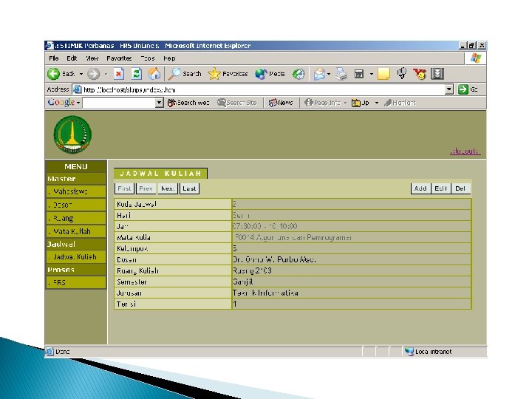Open the Favorites menu
Viewport: 532px width, 399px height.
coord(119,58)
